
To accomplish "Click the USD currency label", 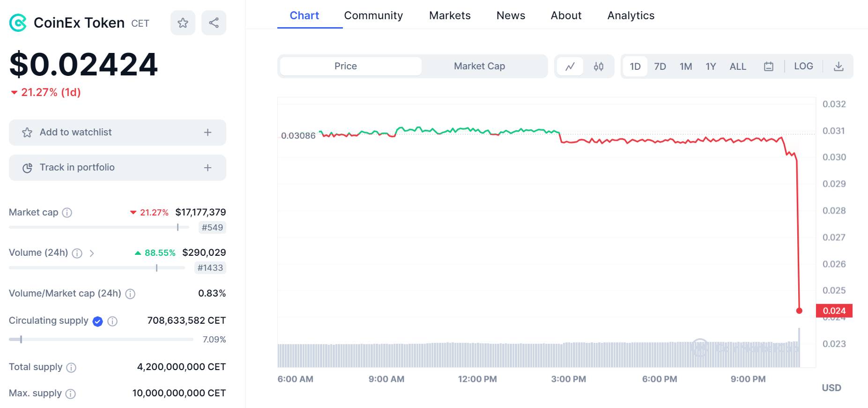I will (x=831, y=388).
